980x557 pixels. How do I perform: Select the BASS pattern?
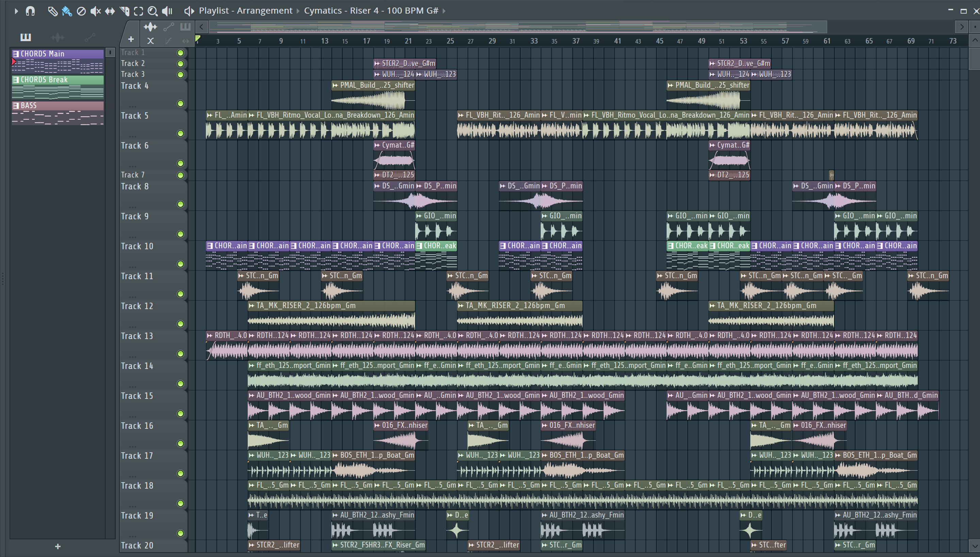tap(58, 113)
